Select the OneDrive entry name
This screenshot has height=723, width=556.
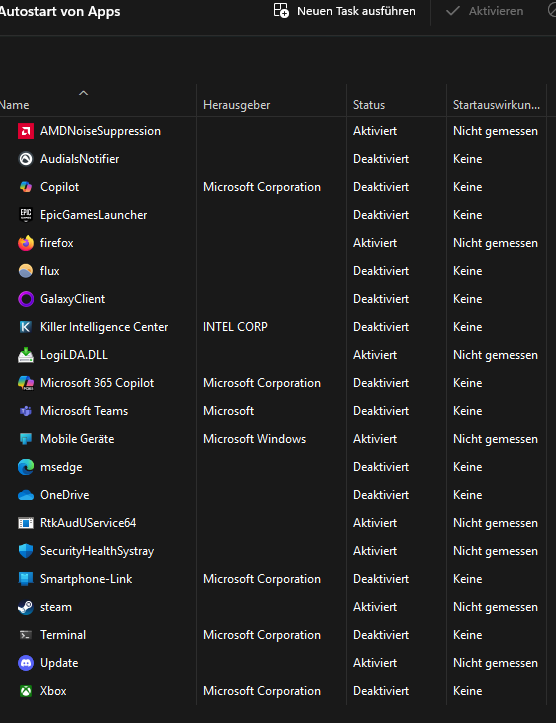[65, 495]
